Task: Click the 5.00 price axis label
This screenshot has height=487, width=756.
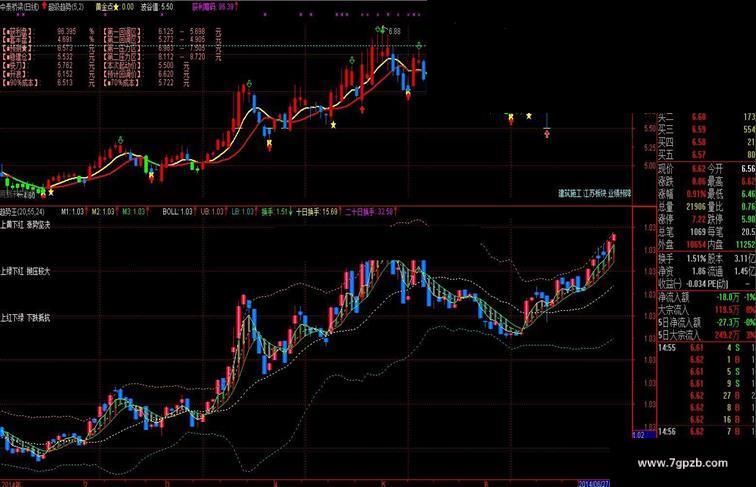Action: pyautogui.click(x=649, y=166)
